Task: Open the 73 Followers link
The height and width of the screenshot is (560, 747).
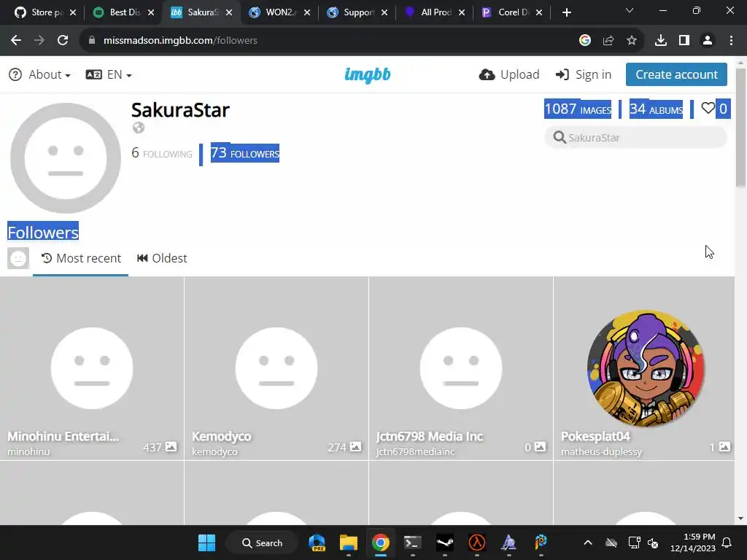Action: 245,153
